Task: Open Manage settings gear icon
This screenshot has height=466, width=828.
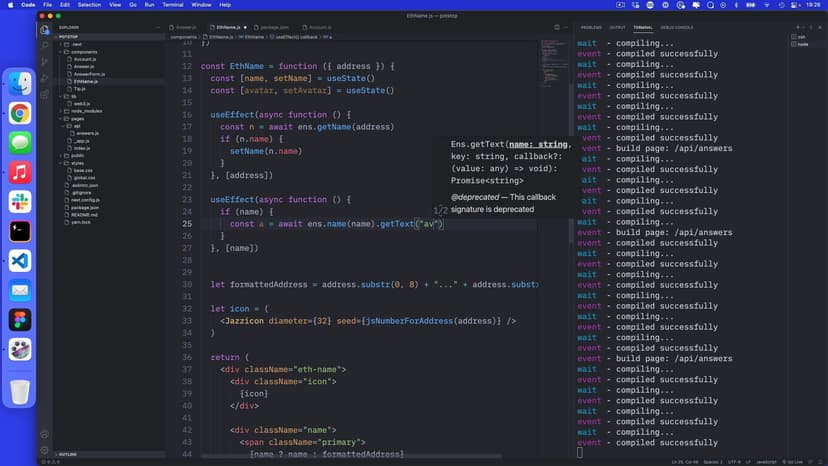Action: 45,450
